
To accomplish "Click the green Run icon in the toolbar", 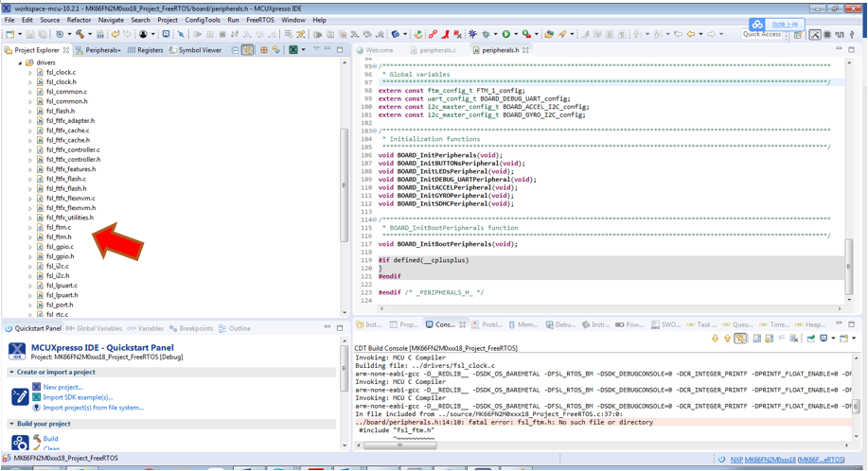I will coord(506,34).
